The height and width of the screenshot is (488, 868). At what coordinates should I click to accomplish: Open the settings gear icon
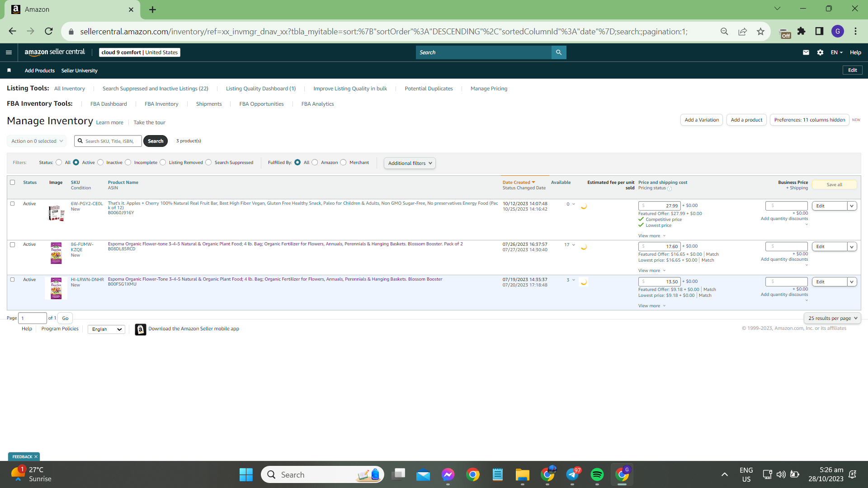(x=821, y=52)
